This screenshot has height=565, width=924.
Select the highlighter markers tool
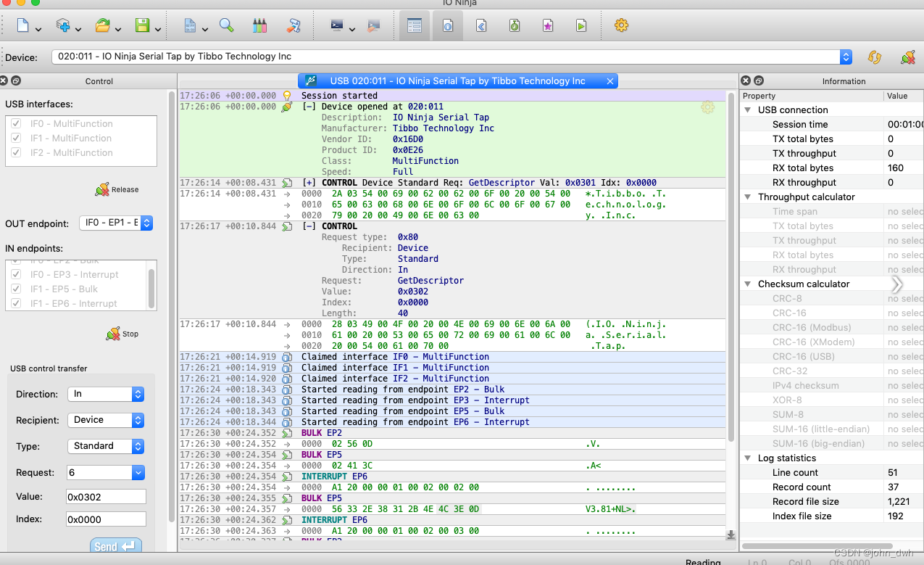259,25
